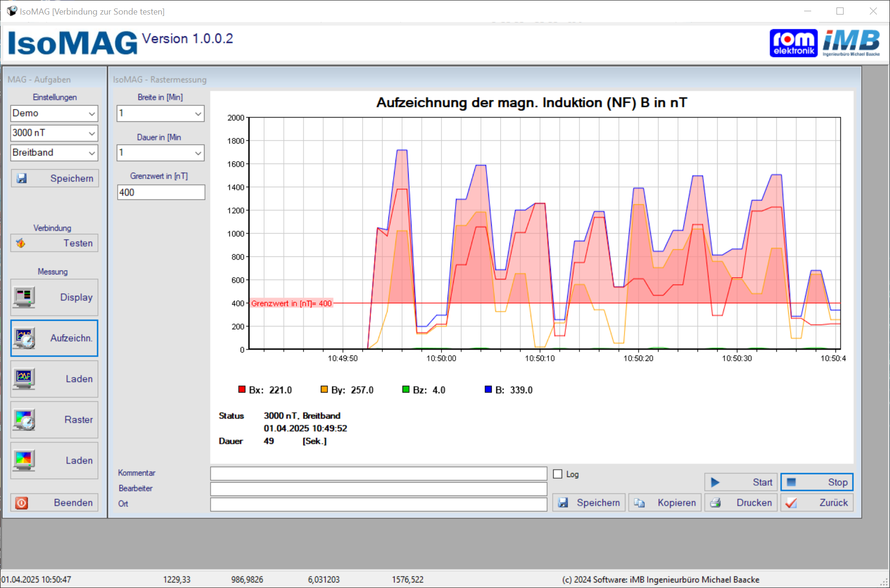
Task: Click the Kopieren copy icon
Action: pos(639,503)
